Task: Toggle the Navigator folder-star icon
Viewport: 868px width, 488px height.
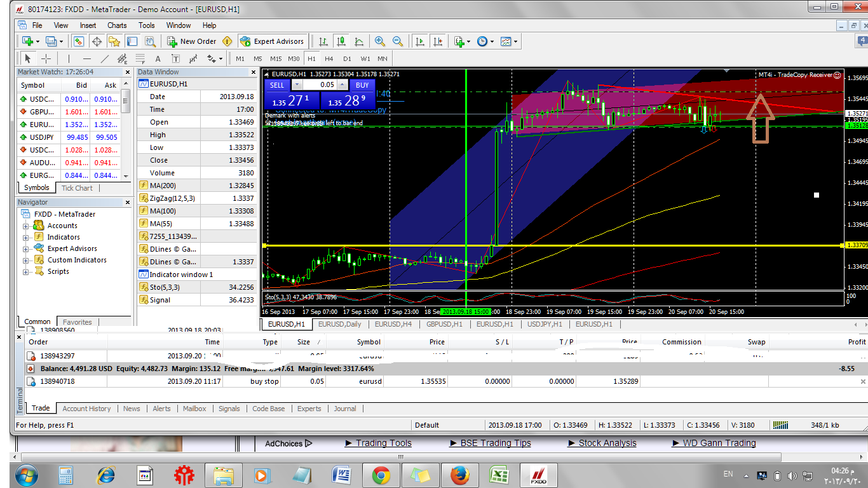Action: click(114, 41)
